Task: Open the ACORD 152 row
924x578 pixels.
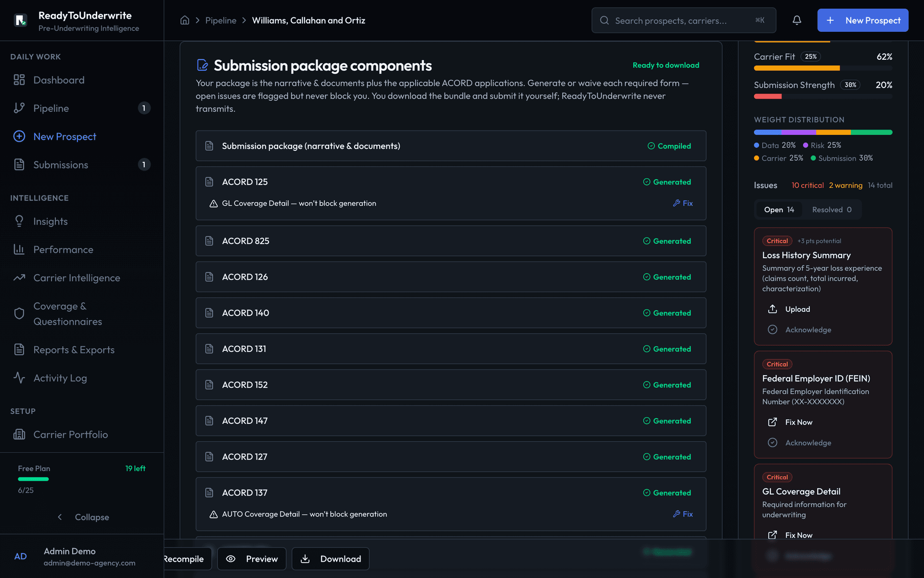Action: point(451,385)
